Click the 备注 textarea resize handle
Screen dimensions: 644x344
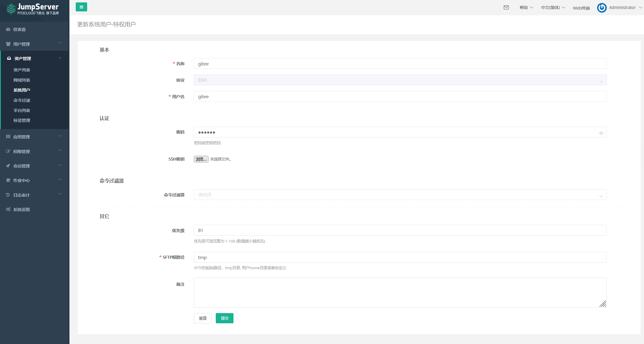pyautogui.click(x=603, y=304)
